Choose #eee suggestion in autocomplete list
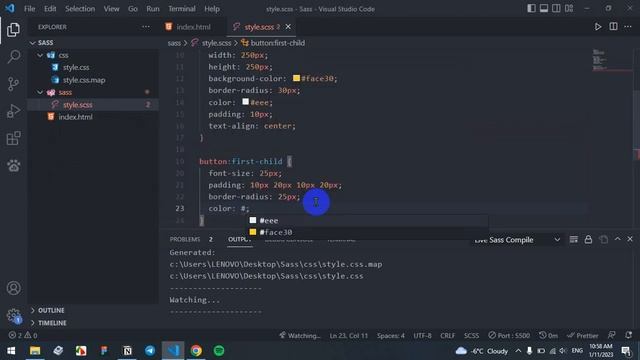 (367, 220)
